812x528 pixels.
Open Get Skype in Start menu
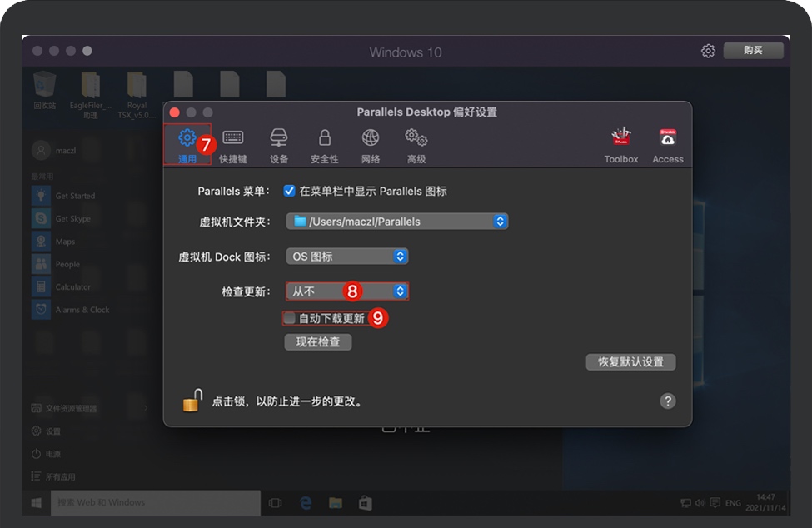61,218
